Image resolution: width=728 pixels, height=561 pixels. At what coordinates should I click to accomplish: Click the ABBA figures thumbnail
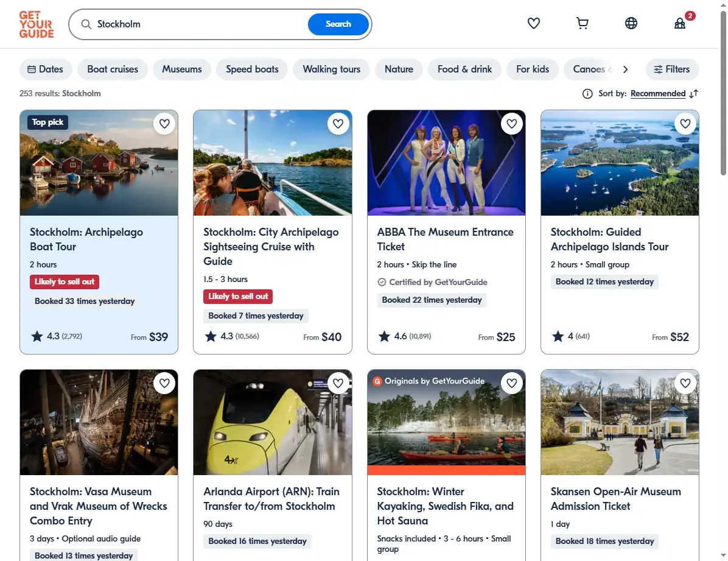tap(446, 163)
